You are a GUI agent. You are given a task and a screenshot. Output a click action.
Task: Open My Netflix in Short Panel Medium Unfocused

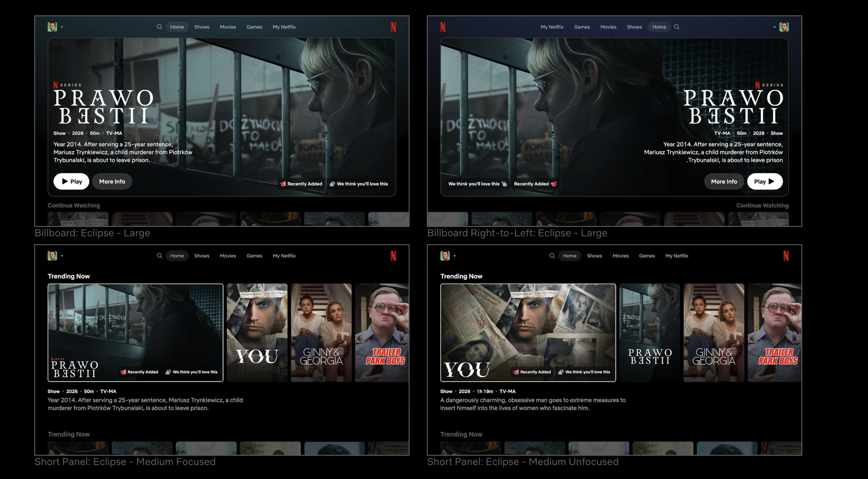click(677, 256)
